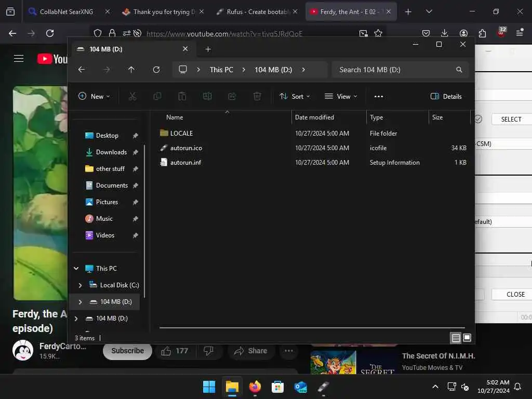Screen dimensions: 532x399
Task: Open Downloads in the navigation pane
Action: click(x=111, y=152)
